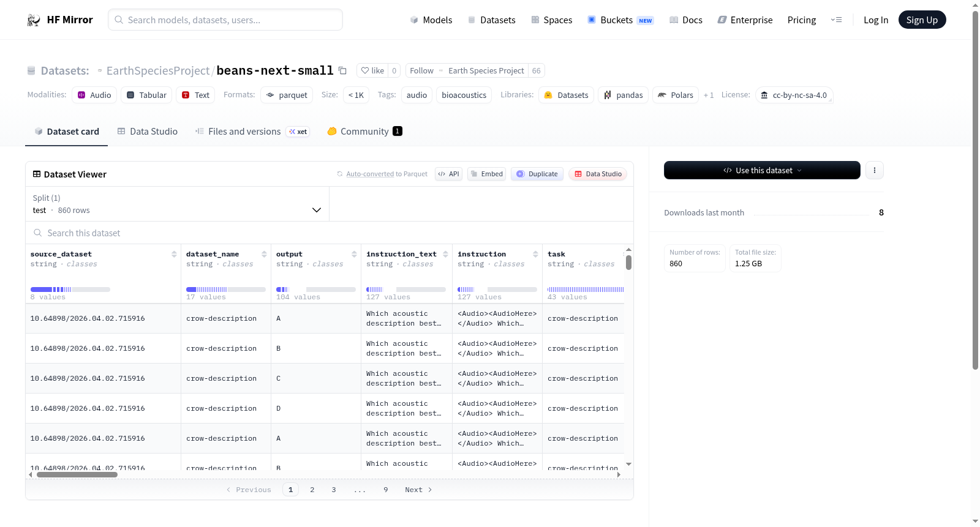
Task: Click the Sign Up button
Action: coord(922,20)
